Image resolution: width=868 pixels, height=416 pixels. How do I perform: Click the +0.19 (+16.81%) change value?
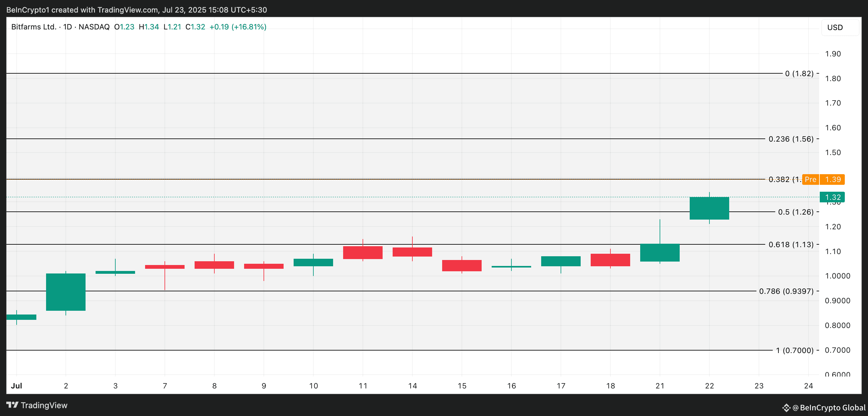(238, 27)
